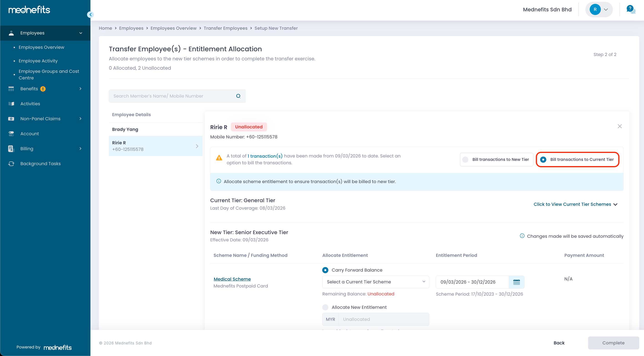Click the member name search field
The height and width of the screenshot is (356, 644).
coord(172,96)
